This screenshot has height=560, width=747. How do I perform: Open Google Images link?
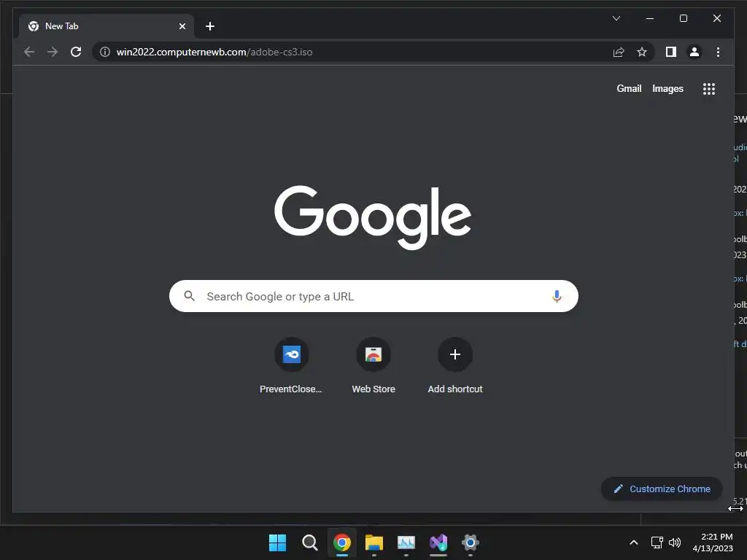pyautogui.click(x=667, y=88)
